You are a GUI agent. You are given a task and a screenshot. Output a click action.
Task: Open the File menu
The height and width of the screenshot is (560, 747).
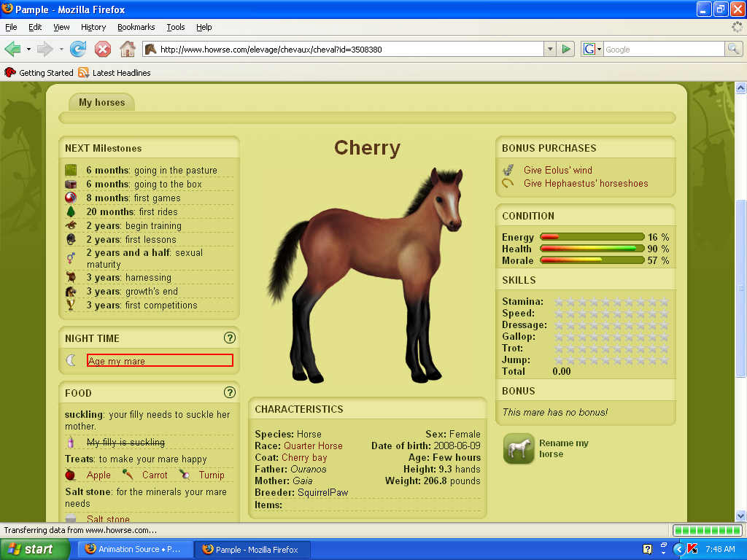(11, 27)
